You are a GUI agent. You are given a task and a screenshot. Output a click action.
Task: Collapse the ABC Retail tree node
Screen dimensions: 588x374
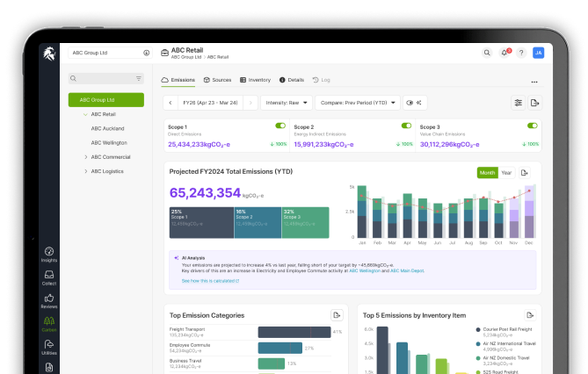85,114
